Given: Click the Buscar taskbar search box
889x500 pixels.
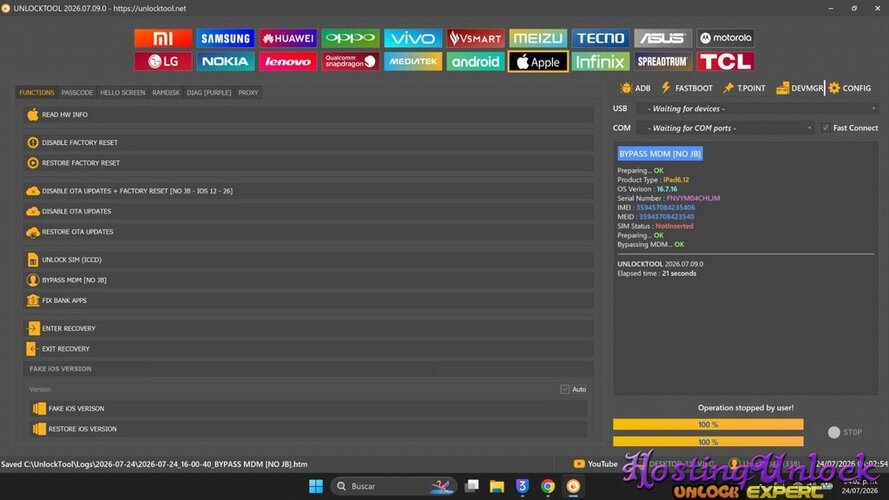Looking at the screenshot, I should [393, 486].
